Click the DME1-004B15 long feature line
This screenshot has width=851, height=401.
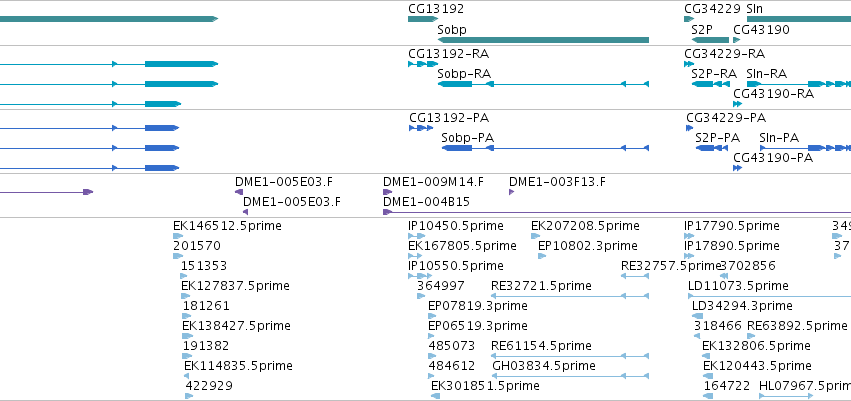pos(617,212)
